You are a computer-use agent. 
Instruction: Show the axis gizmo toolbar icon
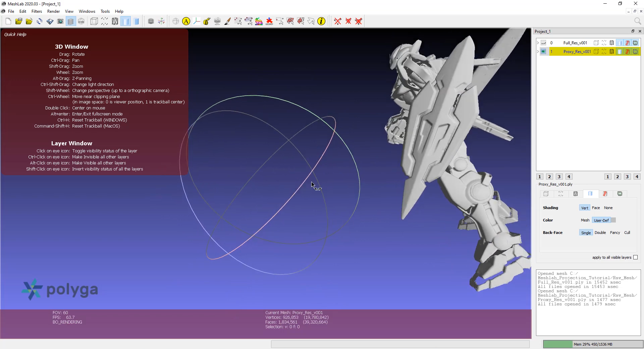coord(161,21)
